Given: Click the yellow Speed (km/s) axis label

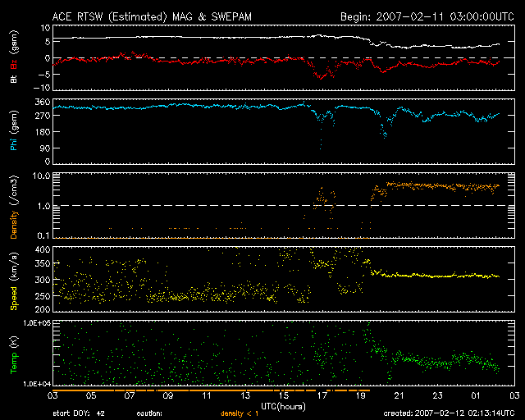Looking at the screenshot, I should (14, 283).
